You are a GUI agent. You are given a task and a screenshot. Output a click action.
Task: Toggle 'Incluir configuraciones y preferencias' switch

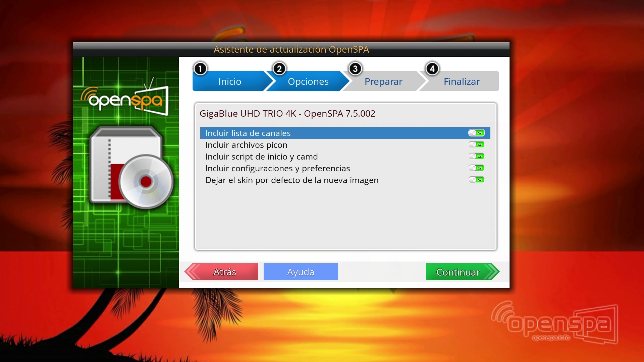(x=476, y=168)
